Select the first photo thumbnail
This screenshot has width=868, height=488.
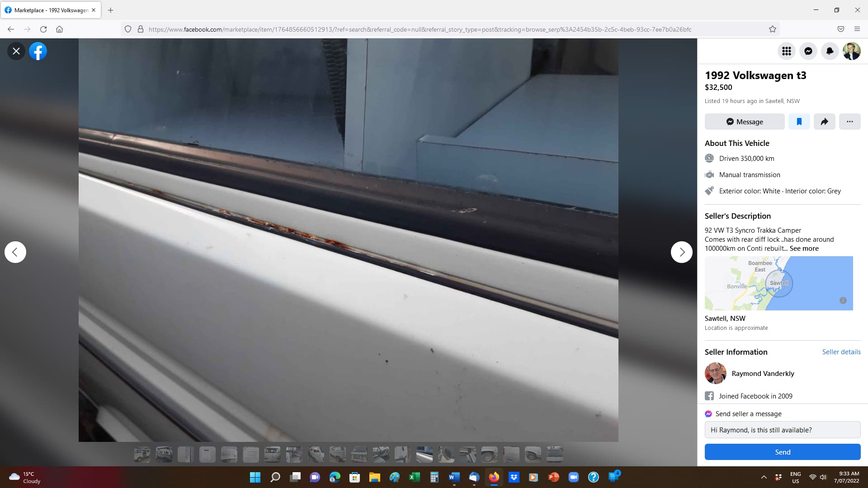tap(142, 454)
